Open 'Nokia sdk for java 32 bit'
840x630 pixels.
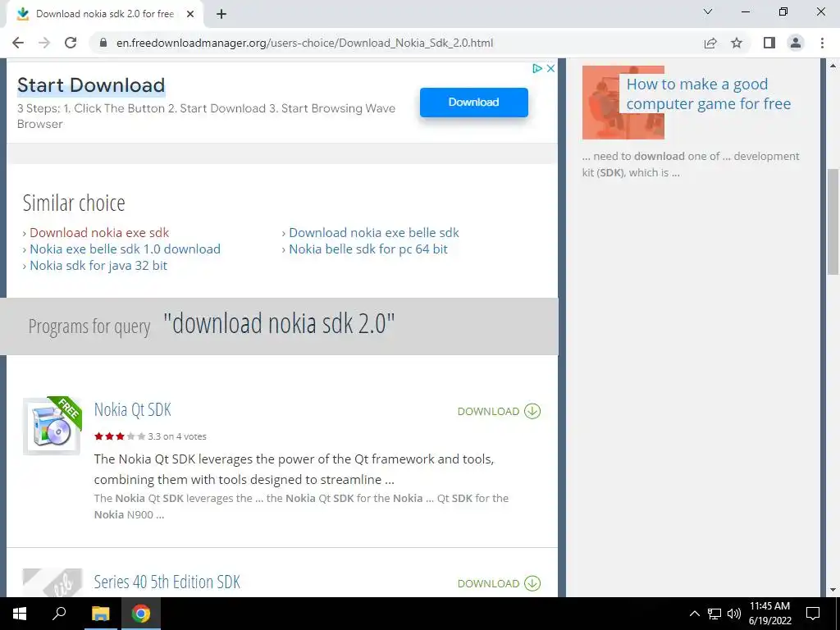pyautogui.click(x=98, y=266)
